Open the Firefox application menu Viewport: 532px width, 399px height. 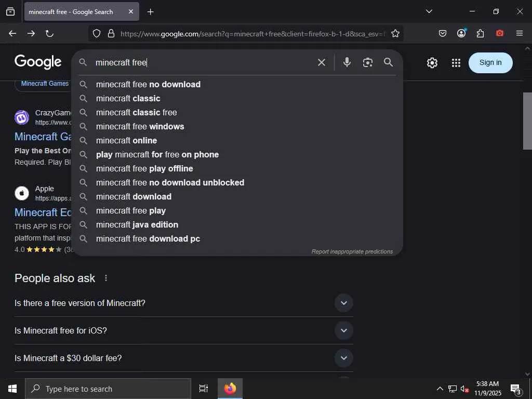520,33
